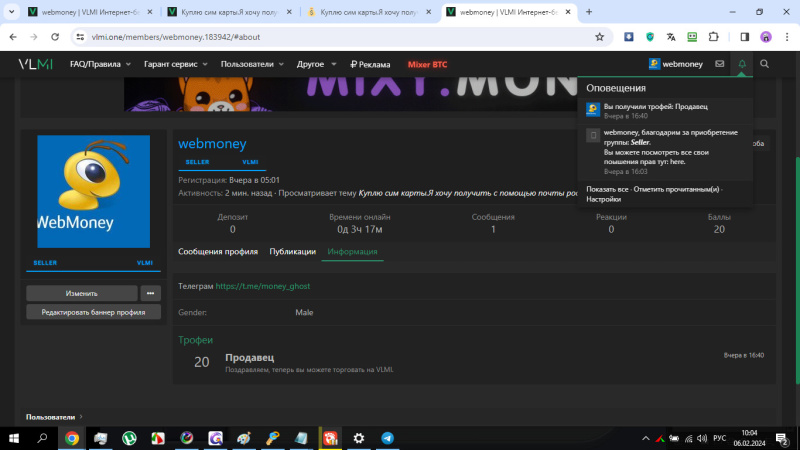Expand the Гарант сервис menu
800x450 pixels.
[176, 64]
